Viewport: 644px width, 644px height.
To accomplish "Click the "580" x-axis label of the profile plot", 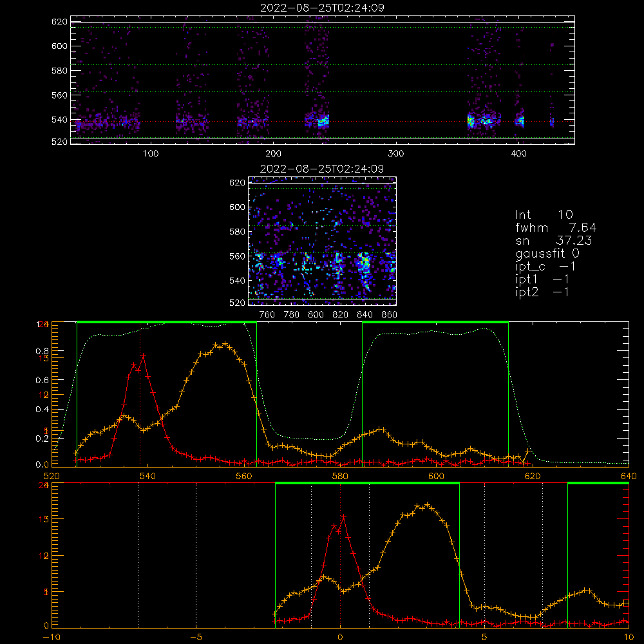I will point(340,476).
